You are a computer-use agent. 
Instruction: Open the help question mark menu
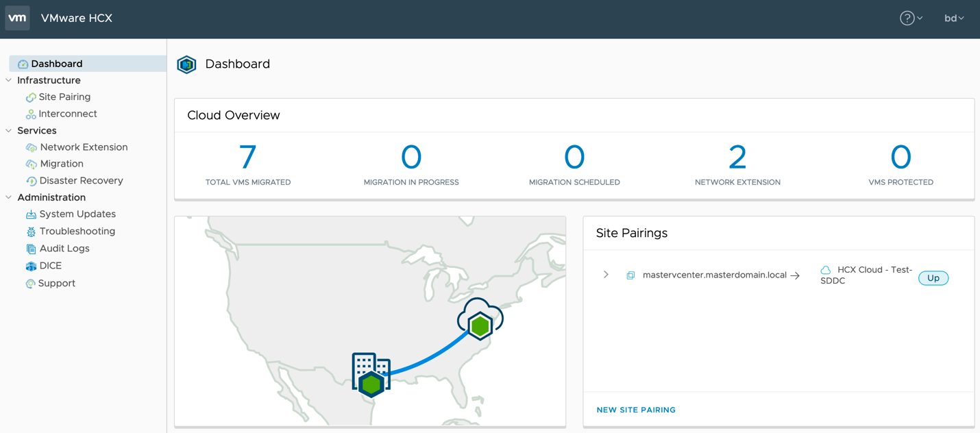point(907,18)
